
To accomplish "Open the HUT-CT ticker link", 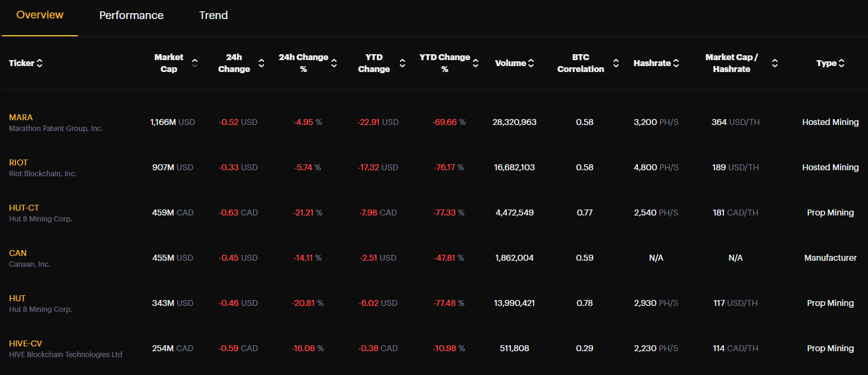I will (x=24, y=208).
